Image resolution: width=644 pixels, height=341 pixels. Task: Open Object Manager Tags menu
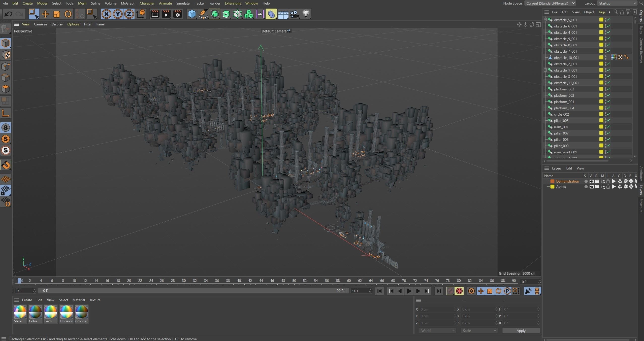click(x=602, y=12)
